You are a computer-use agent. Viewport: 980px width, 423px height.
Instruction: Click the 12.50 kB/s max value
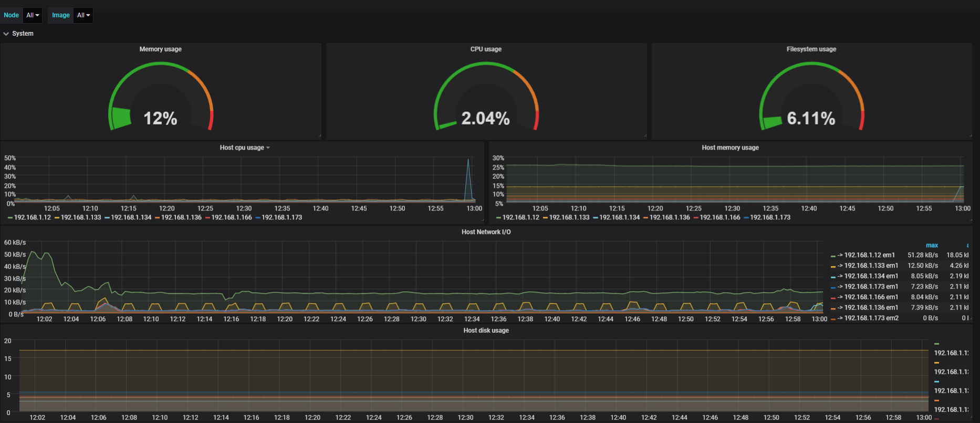pos(923,266)
